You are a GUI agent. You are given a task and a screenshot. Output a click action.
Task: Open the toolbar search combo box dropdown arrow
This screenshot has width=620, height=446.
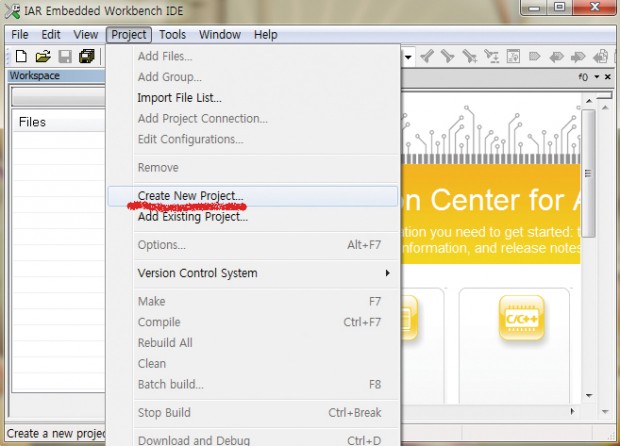click(408, 57)
